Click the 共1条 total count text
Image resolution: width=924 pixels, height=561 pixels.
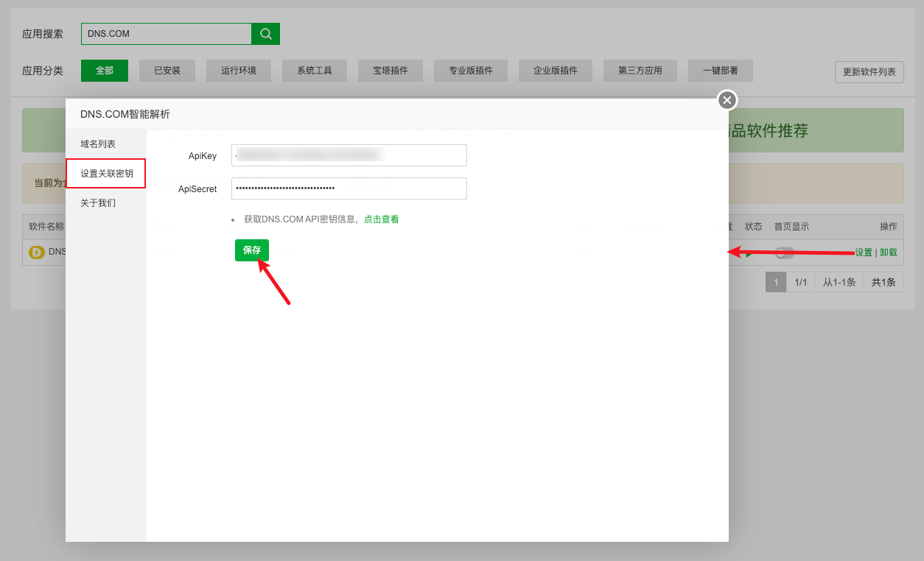click(x=883, y=282)
